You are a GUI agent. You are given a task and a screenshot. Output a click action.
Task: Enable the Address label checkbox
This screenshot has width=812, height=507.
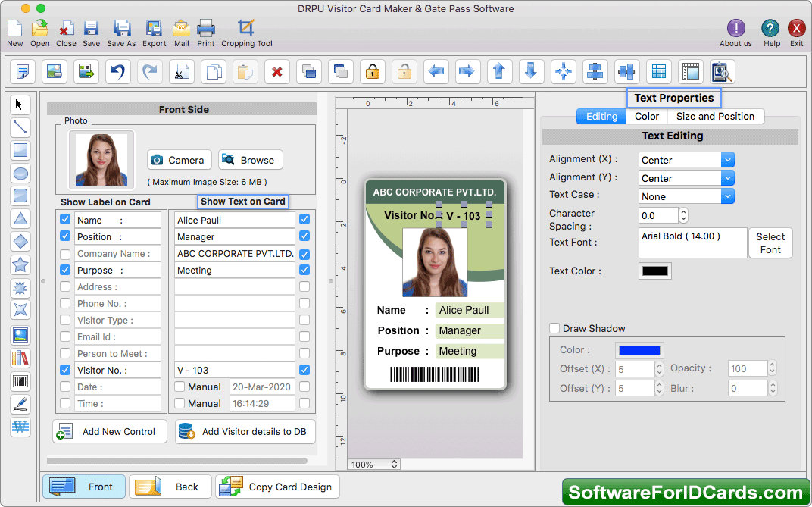pyautogui.click(x=64, y=286)
